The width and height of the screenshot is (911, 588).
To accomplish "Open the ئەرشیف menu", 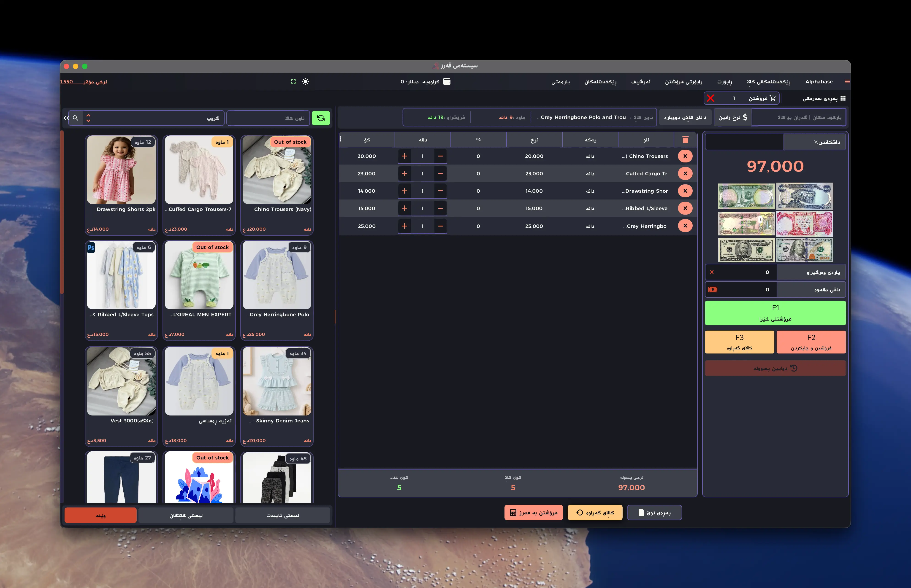I will pos(641,82).
